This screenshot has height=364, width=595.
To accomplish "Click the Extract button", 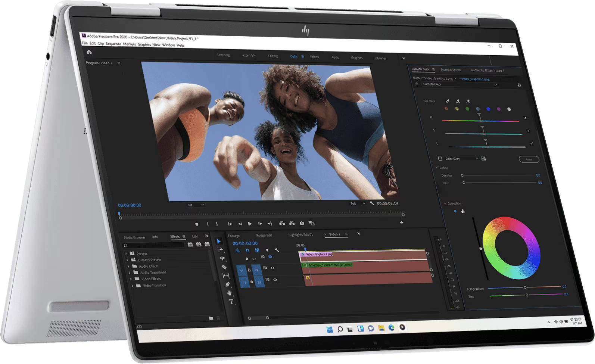I will 292,223.
